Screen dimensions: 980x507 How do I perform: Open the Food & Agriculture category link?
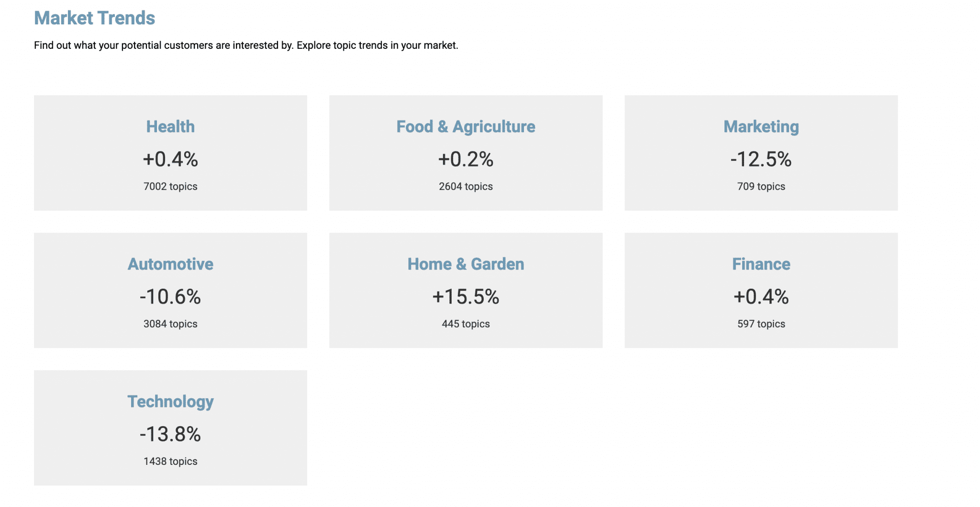click(466, 126)
